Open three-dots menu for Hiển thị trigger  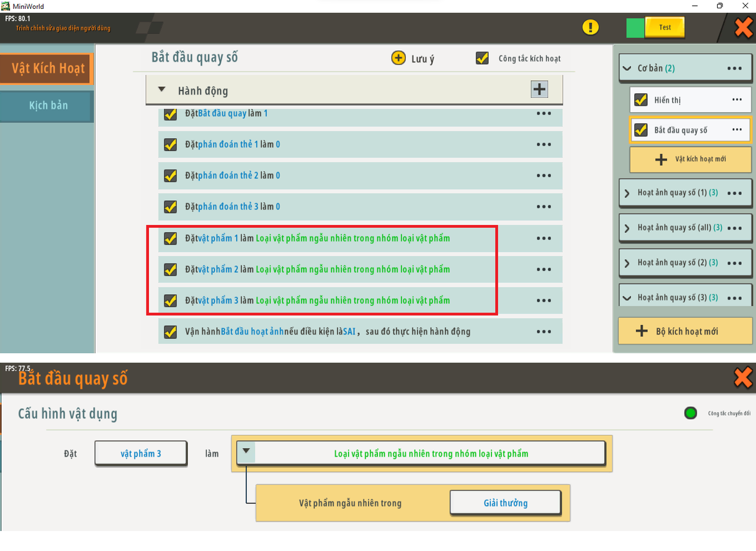737,100
